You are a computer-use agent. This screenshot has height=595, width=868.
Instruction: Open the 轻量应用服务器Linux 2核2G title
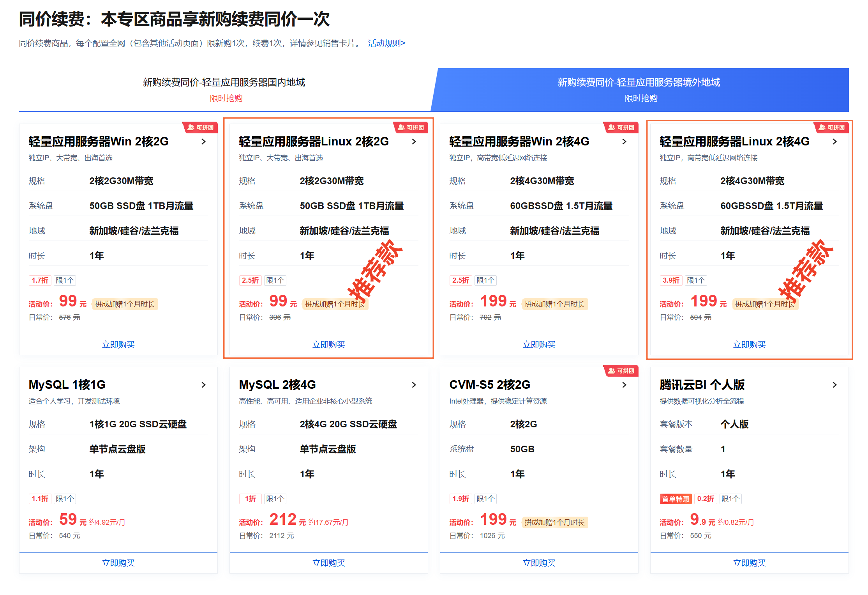[x=314, y=142]
